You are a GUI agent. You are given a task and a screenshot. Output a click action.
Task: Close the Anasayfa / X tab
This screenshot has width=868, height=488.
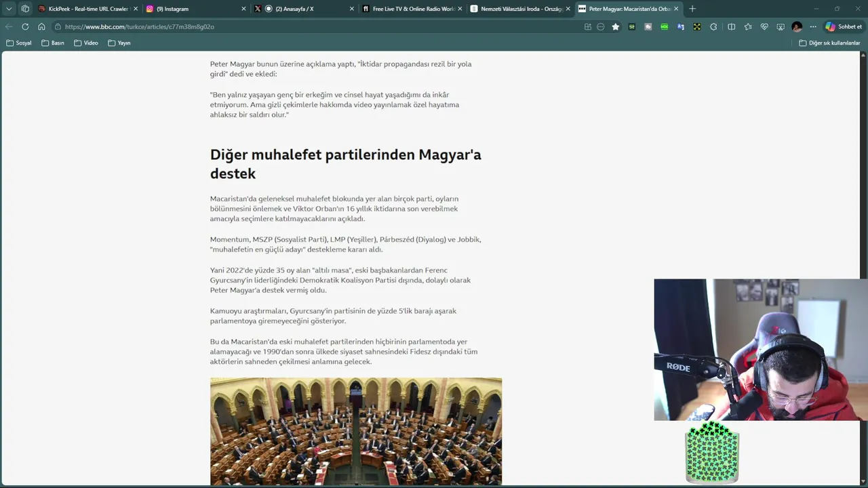[x=352, y=9]
